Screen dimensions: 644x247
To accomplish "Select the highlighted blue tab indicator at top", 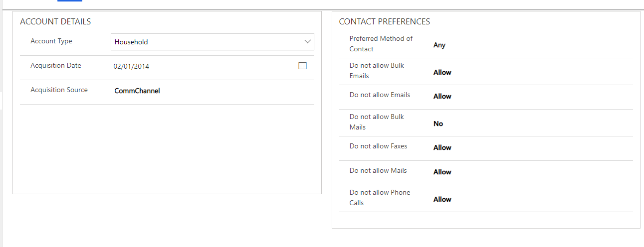I will pos(70,1).
